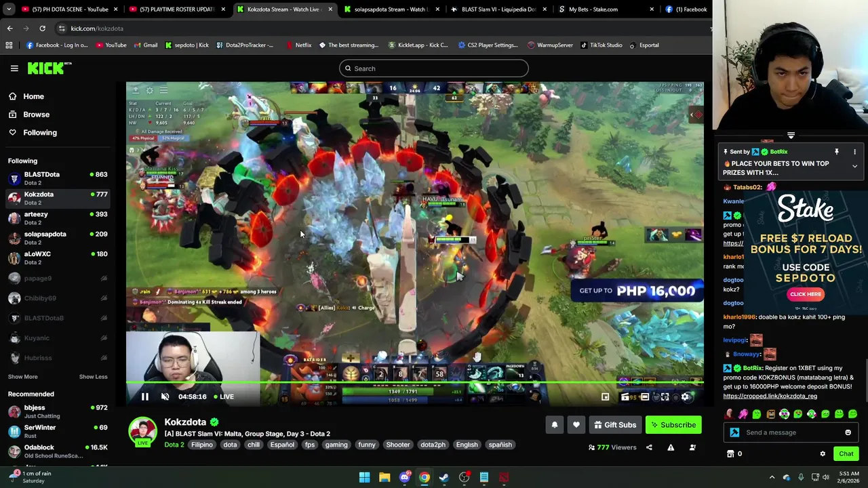Switch to BLAST Slam VI Liquipedia tab
This screenshot has width=868, height=488.
coord(498,9)
